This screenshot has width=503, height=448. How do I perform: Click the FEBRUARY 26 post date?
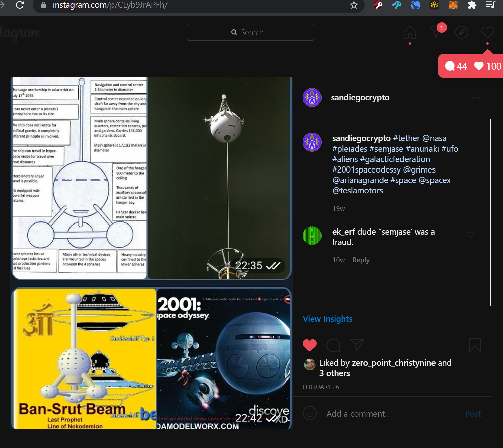tap(321, 387)
